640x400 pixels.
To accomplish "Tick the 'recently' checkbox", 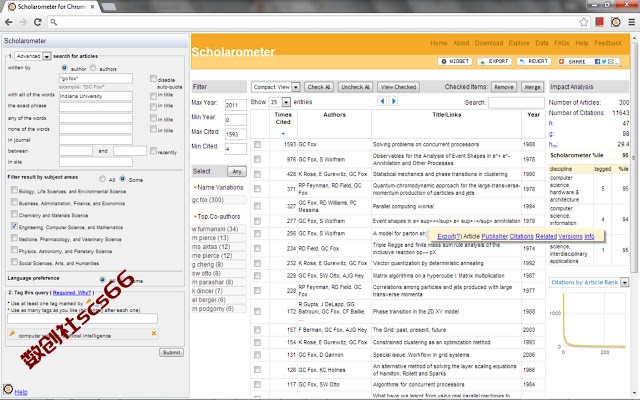I will [153, 151].
